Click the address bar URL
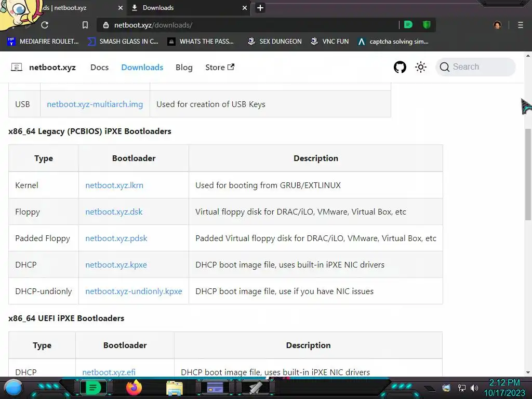This screenshot has height=399, width=532. click(153, 25)
